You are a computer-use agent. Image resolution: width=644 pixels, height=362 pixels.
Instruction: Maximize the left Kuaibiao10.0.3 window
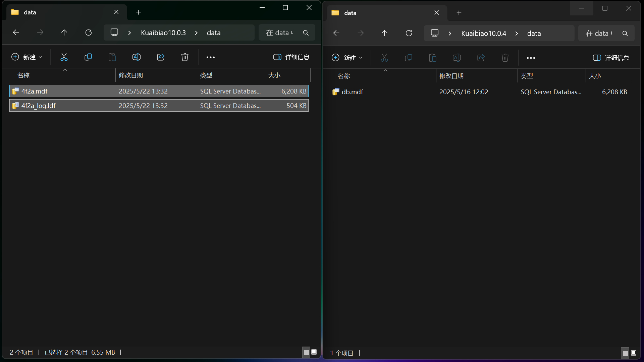285,8
